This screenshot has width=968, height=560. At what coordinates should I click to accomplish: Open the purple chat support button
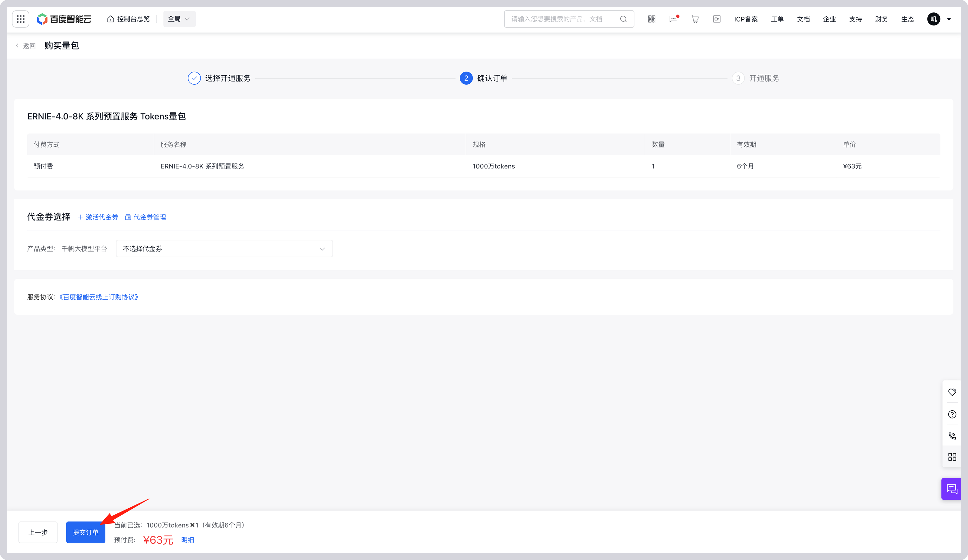952,489
